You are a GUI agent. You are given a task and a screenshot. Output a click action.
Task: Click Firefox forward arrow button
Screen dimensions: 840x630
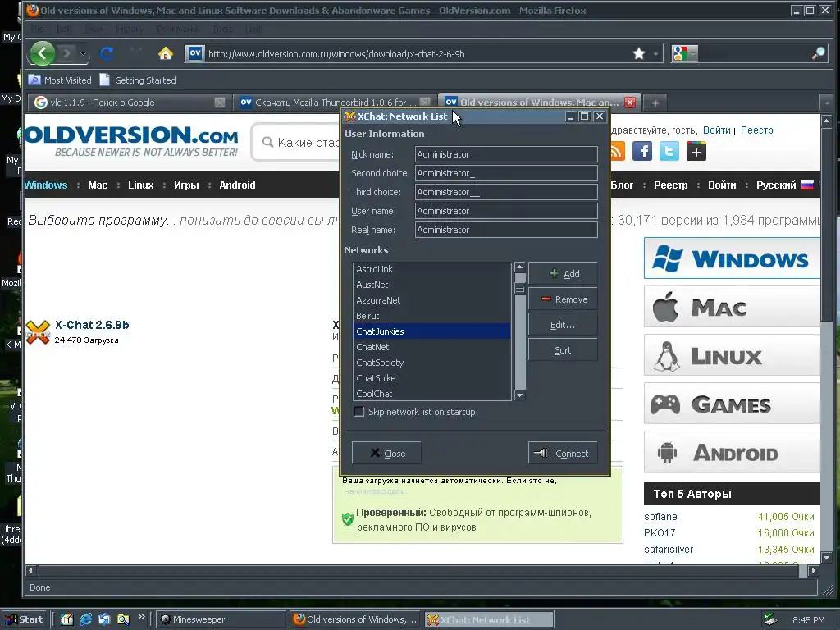point(67,53)
